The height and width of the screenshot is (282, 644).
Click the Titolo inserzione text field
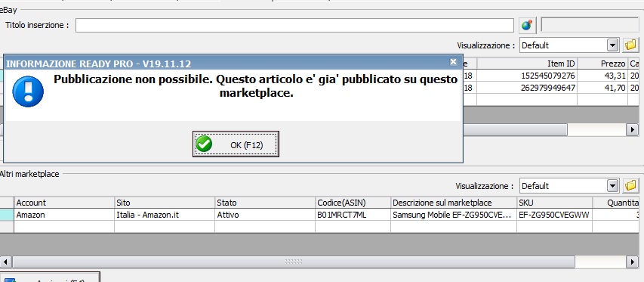click(294, 25)
